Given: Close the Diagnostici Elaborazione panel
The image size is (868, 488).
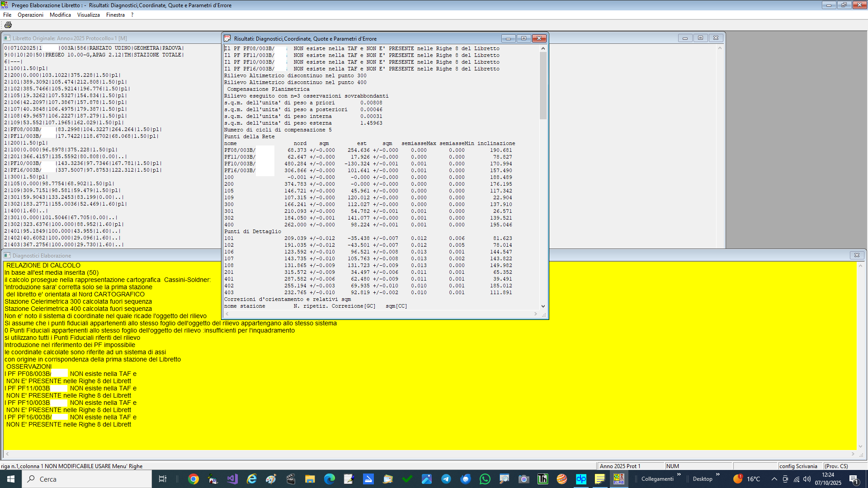Looking at the screenshot, I should click(856, 255).
